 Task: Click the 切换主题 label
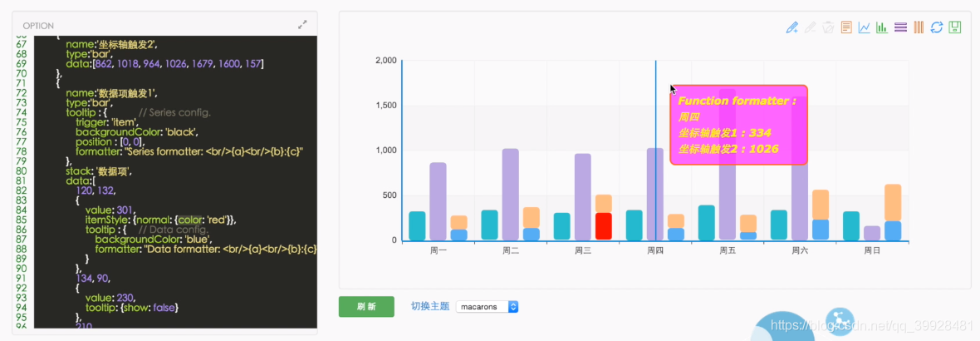[x=430, y=307]
